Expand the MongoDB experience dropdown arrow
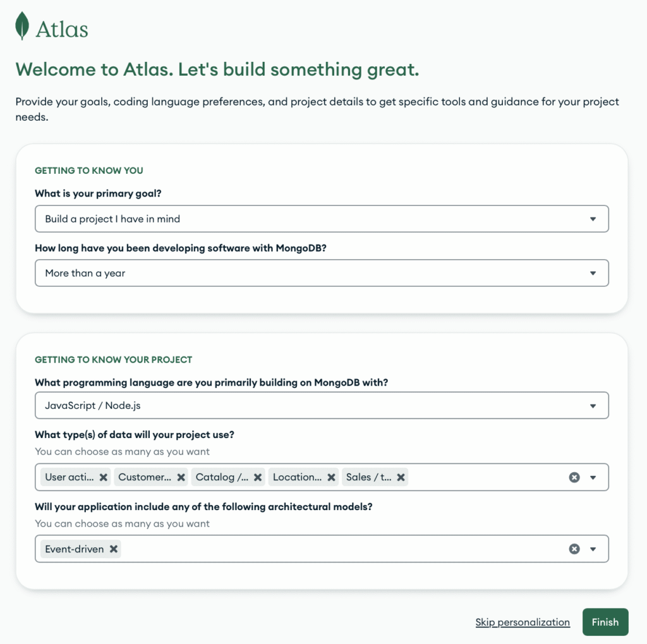 tap(593, 273)
